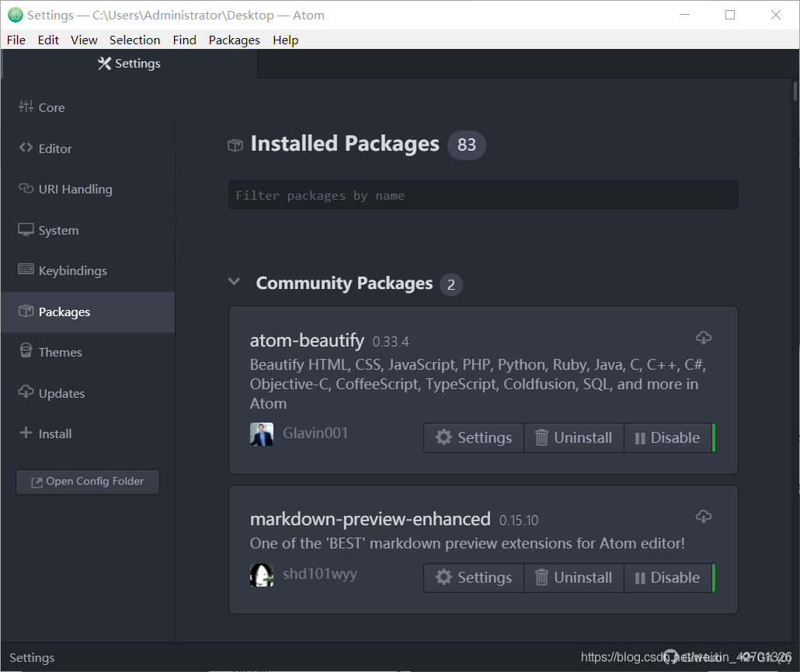The image size is (800, 672).
Task: Disable the atom-beautify package
Action: 668,438
